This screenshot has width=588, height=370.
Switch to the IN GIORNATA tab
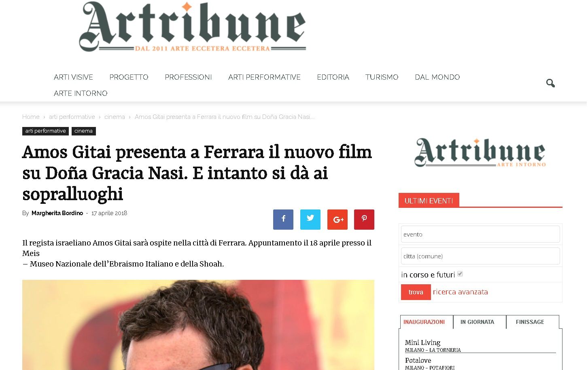pos(478,322)
